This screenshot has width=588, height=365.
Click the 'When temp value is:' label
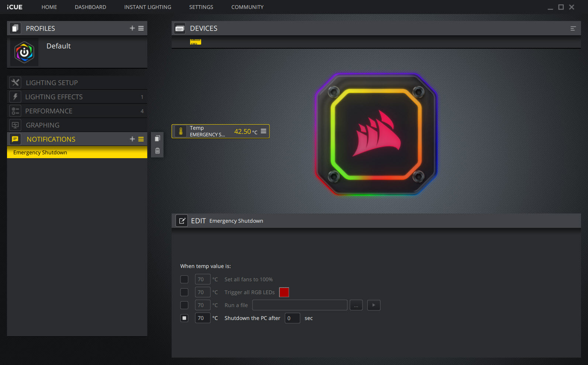tap(206, 266)
